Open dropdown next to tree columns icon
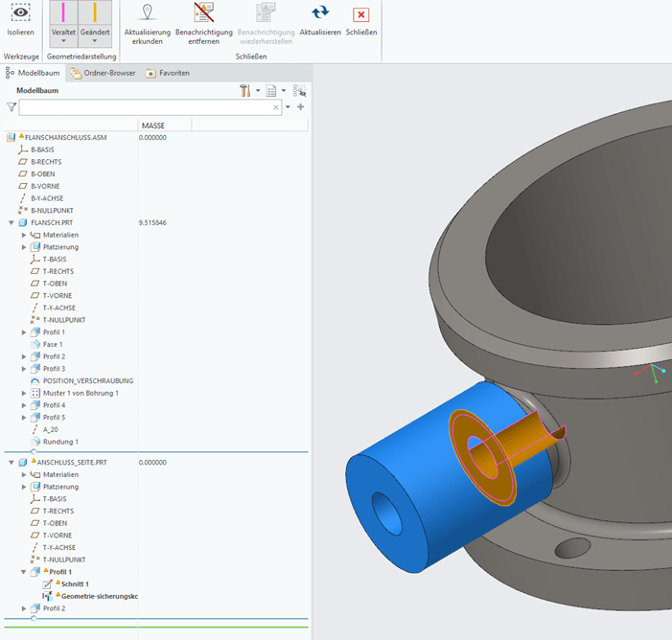 click(x=284, y=90)
